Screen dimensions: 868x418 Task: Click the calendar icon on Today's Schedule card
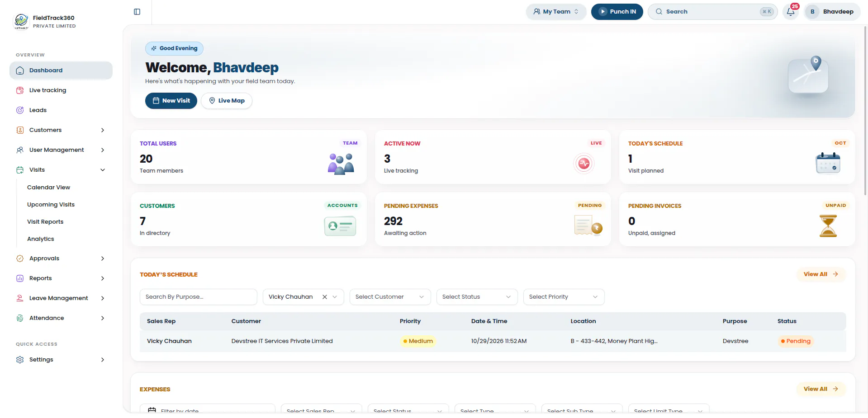(x=828, y=163)
